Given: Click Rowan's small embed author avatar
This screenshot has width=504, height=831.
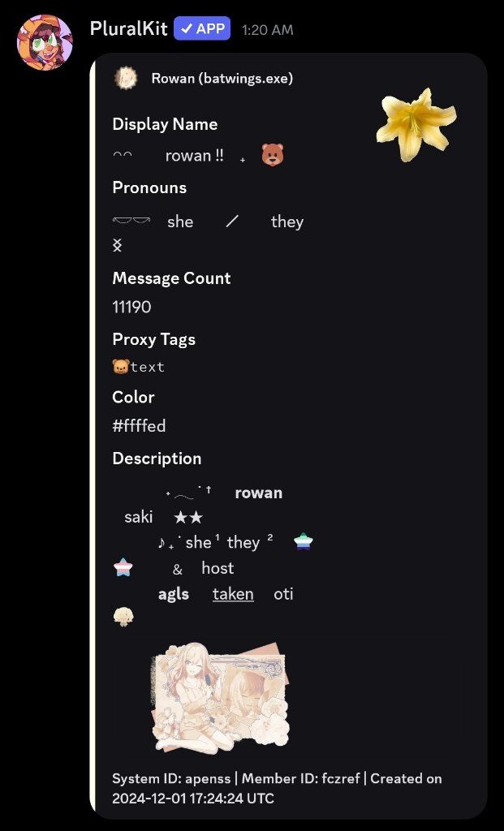Looking at the screenshot, I should click(126, 79).
